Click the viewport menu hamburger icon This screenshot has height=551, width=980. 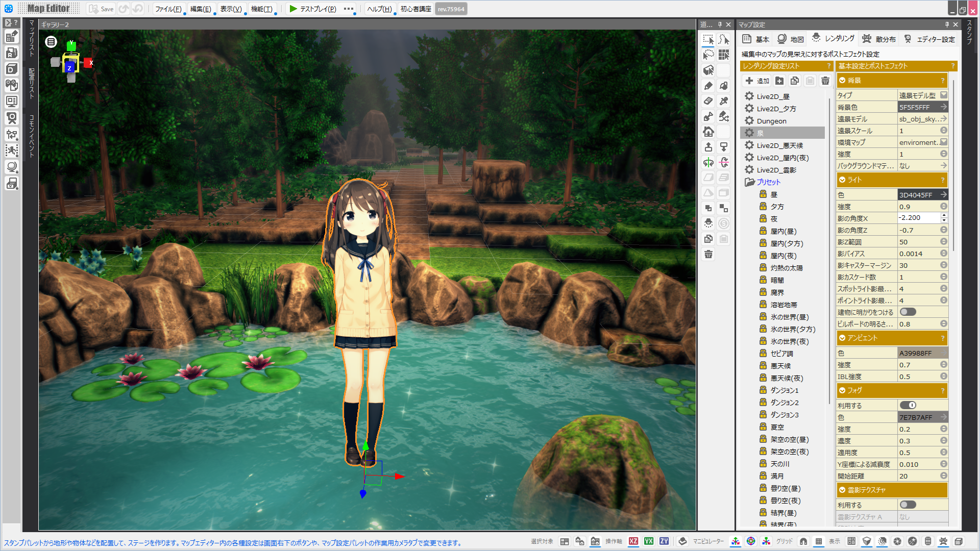click(51, 42)
